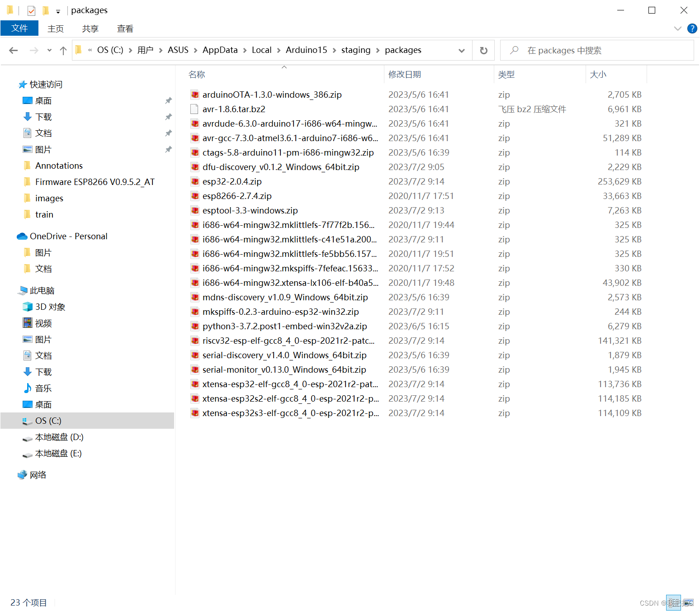Open the 文件 menu tab
The image size is (700, 611).
point(19,28)
